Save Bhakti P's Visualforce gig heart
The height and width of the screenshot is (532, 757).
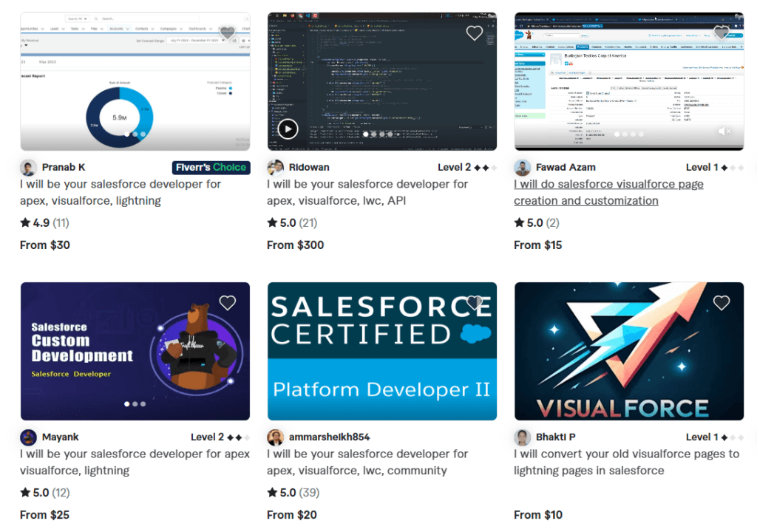click(x=722, y=303)
